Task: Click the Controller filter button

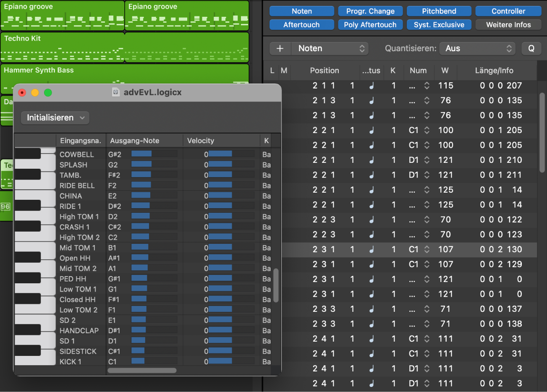Action: (x=508, y=11)
